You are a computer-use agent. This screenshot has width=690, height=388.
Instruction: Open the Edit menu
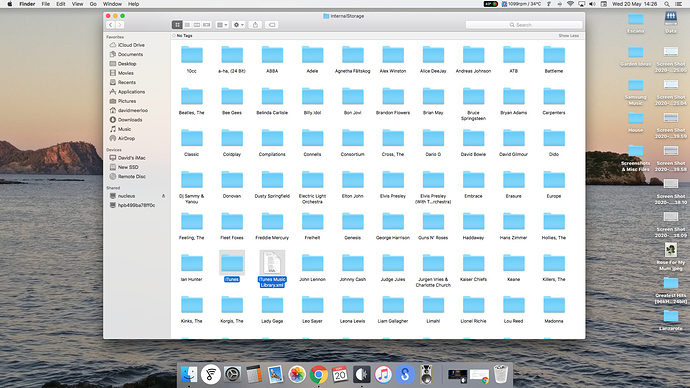(x=61, y=4)
